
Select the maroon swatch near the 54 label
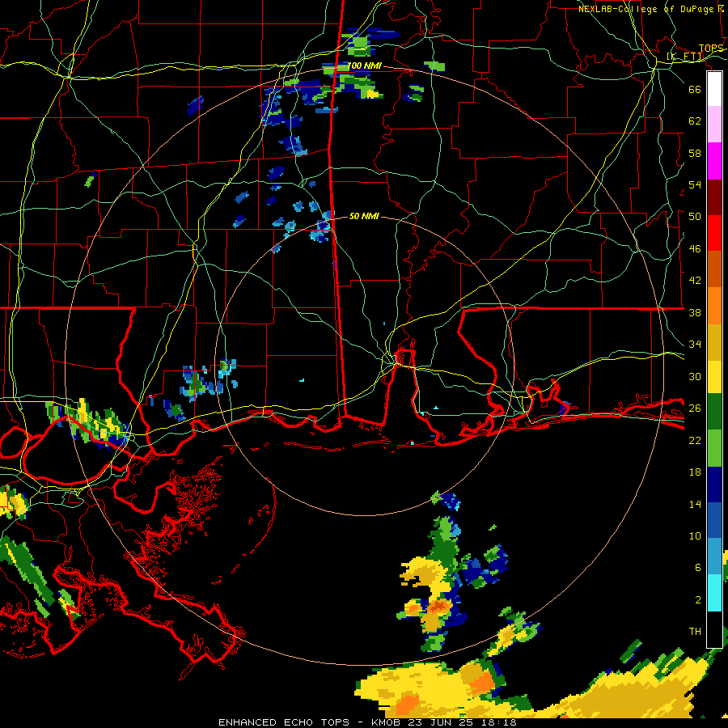click(x=714, y=197)
